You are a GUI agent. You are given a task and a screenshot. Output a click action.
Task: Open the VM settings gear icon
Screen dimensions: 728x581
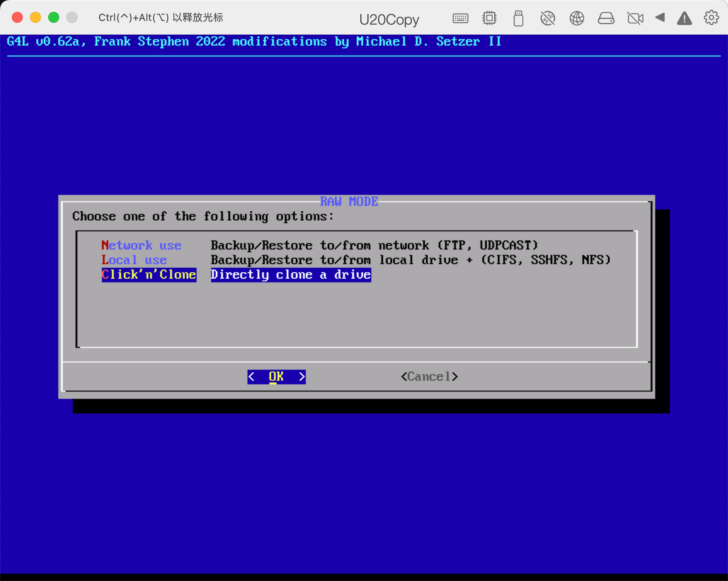coord(711,18)
